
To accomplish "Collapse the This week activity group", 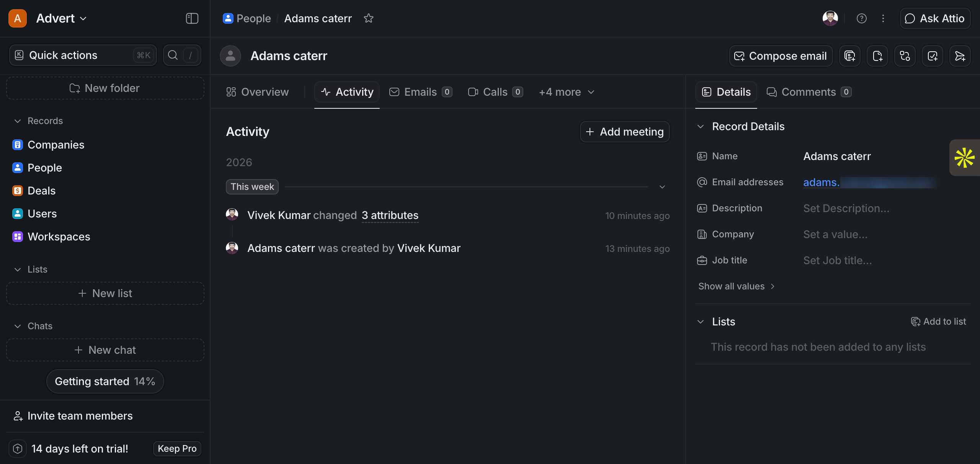I will pos(662,187).
